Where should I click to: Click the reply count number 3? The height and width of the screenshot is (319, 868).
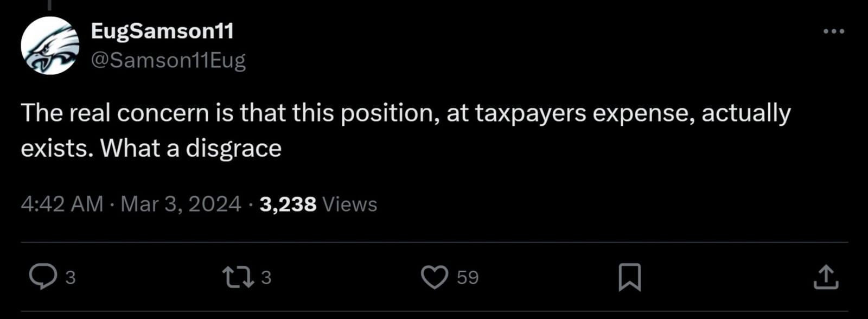[x=71, y=278]
